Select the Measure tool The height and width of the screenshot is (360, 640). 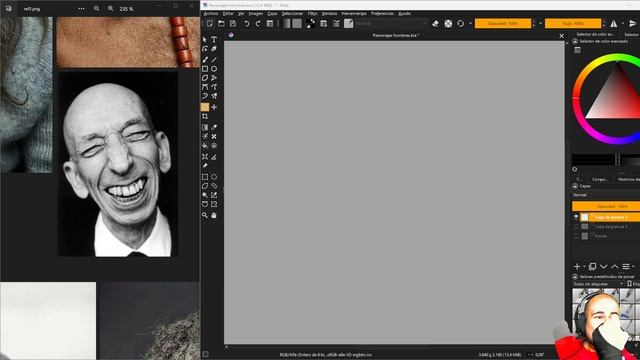[214, 157]
